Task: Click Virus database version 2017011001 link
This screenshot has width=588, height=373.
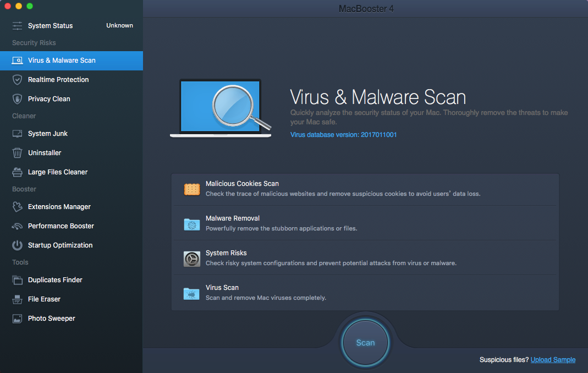Action: click(x=343, y=135)
